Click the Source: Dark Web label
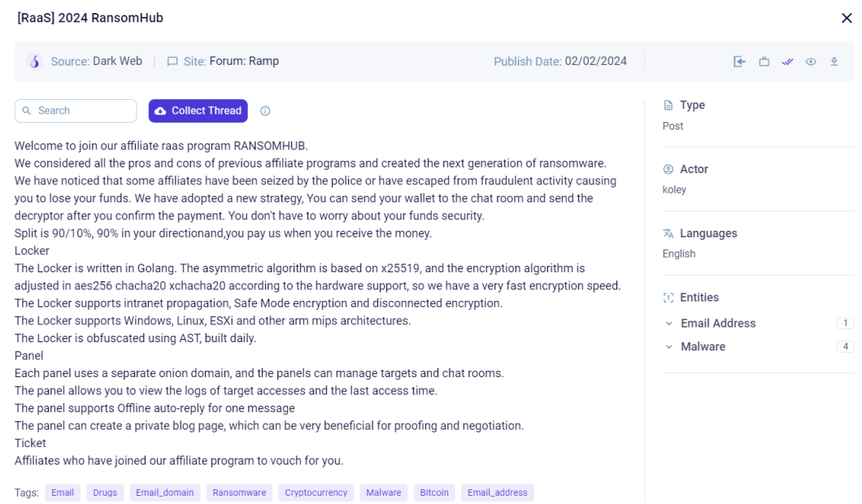 coord(97,62)
